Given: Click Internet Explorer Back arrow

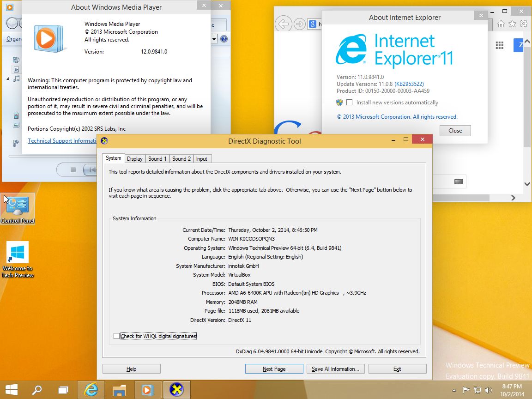Looking at the screenshot, I should pyautogui.click(x=283, y=24).
